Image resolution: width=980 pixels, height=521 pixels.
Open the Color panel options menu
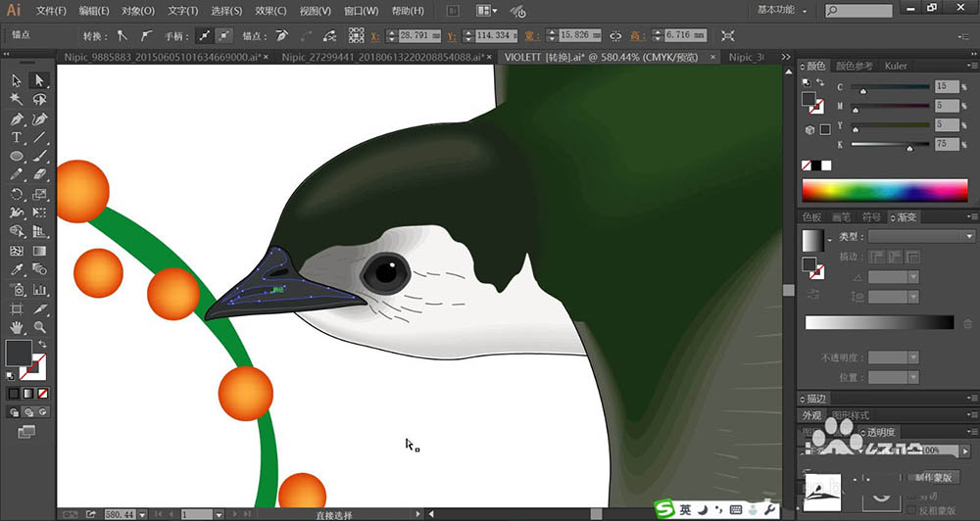coord(972,66)
